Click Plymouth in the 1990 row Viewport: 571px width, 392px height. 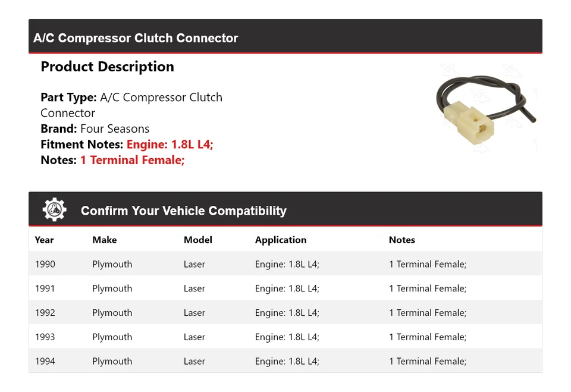(x=112, y=264)
